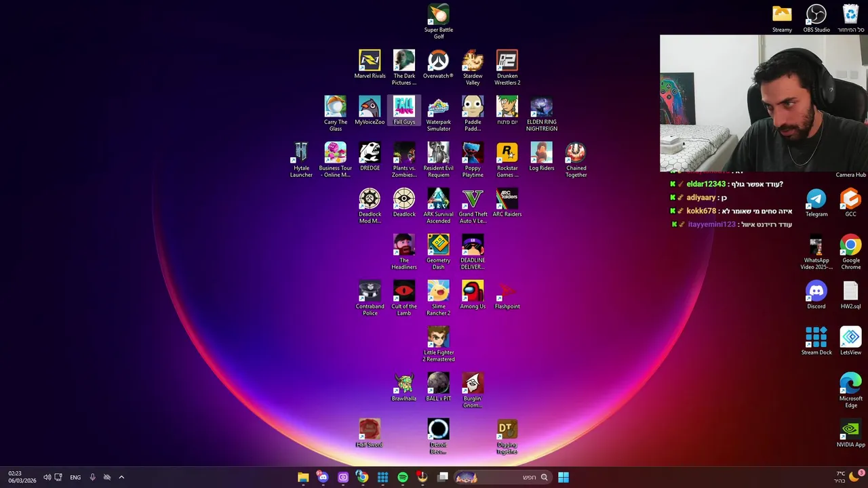Select the Digging Together icon

click(507, 436)
